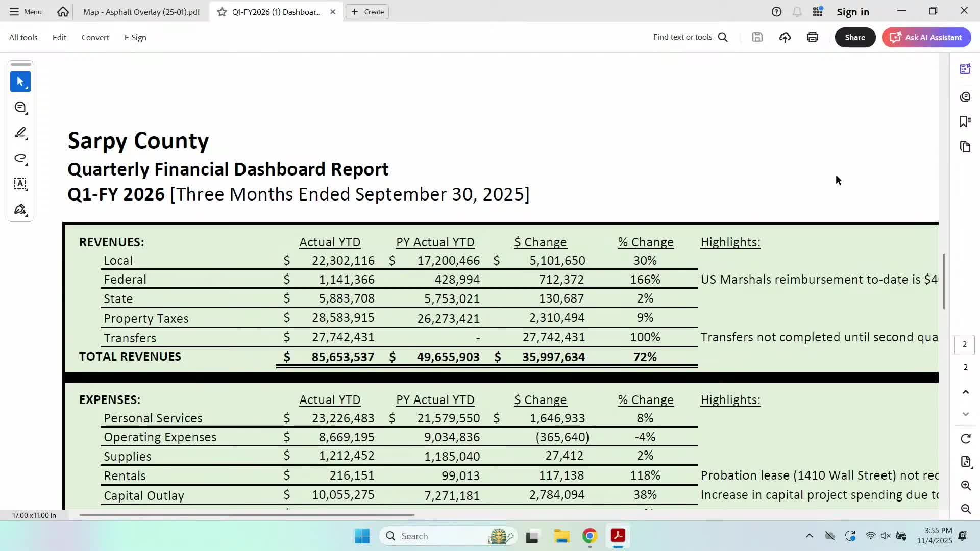The height and width of the screenshot is (551, 980).
Task: Go to next page with down chevron
Action: [965, 414]
